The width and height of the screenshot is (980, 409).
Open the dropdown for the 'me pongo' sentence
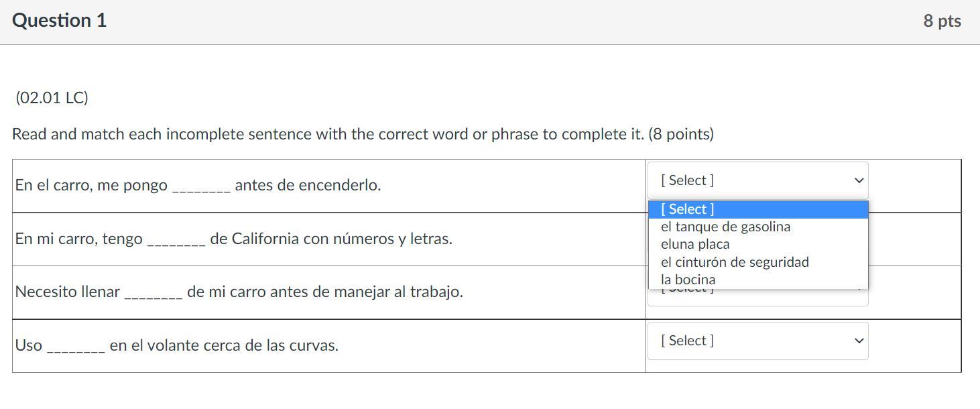[756, 180]
